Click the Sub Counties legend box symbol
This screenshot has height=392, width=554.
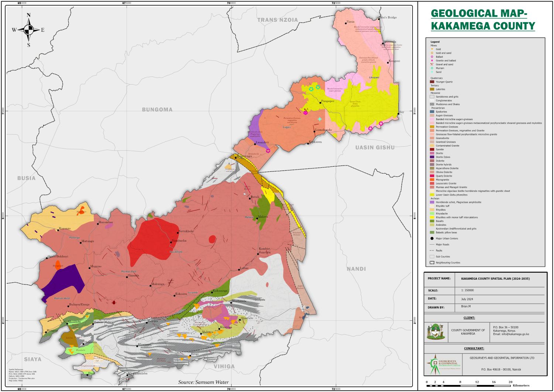(x=432, y=256)
